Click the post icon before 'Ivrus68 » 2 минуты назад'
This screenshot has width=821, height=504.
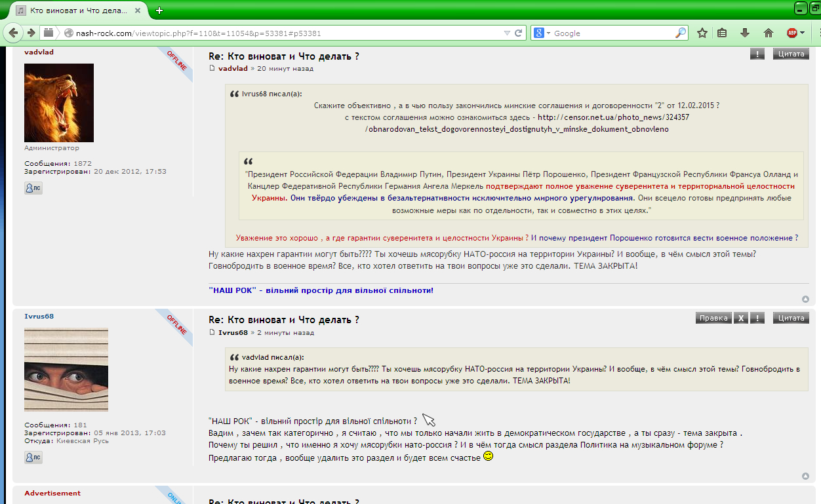click(x=212, y=332)
